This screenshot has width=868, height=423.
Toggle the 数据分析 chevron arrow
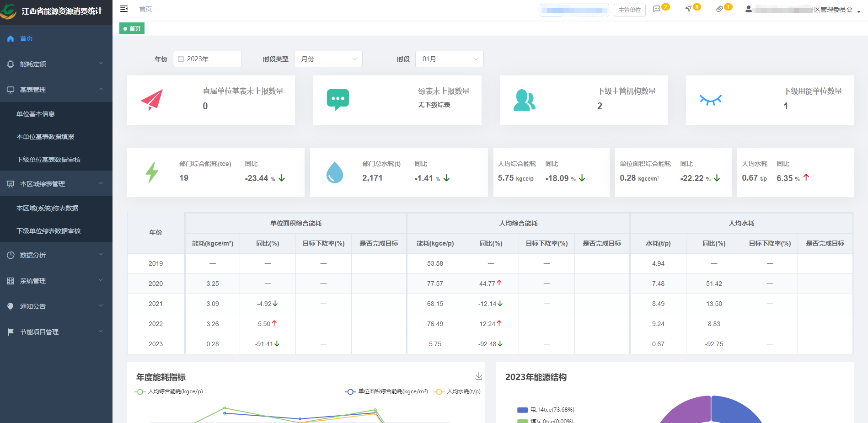pyautogui.click(x=101, y=254)
